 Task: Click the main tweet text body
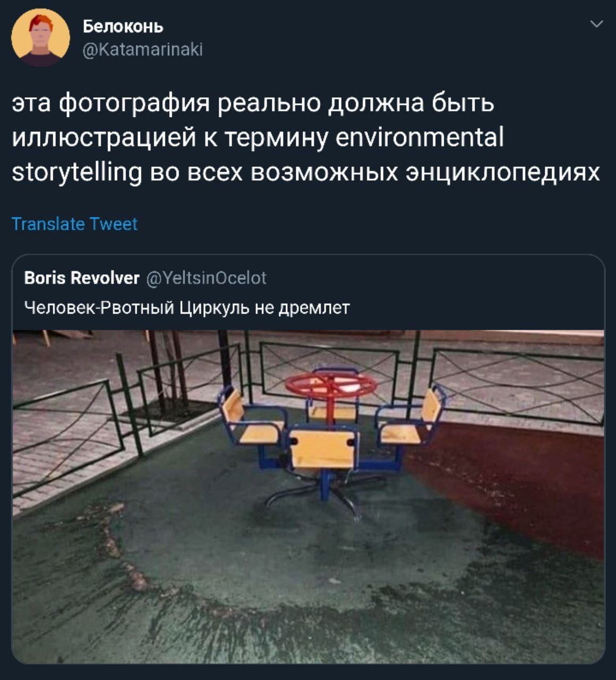pyautogui.click(x=306, y=138)
